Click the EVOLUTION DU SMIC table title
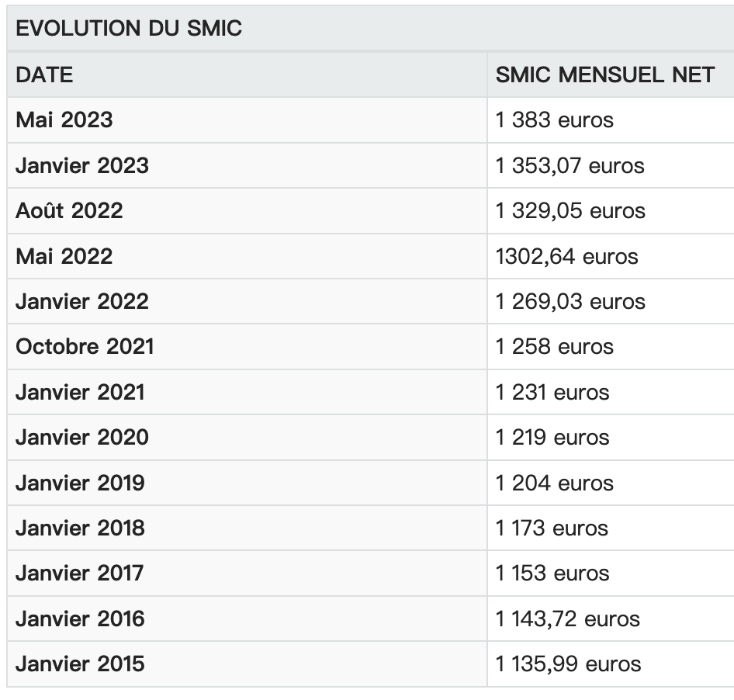This screenshot has height=700, width=734. (129, 29)
